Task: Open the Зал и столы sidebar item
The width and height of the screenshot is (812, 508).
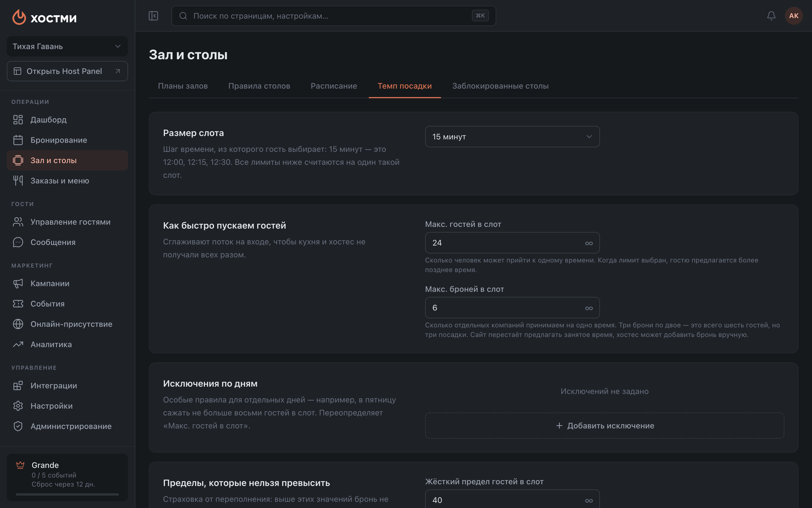Action: (67, 160)
